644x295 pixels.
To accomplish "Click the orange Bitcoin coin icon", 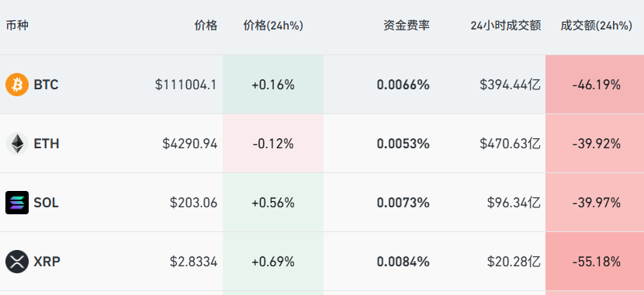I will point(17,85).
